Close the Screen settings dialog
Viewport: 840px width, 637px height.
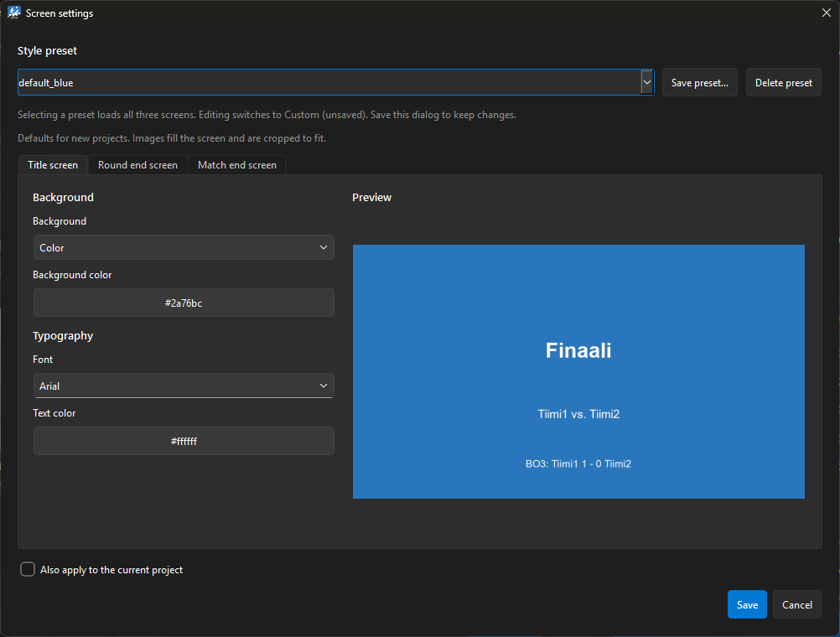tap(826, 13)
